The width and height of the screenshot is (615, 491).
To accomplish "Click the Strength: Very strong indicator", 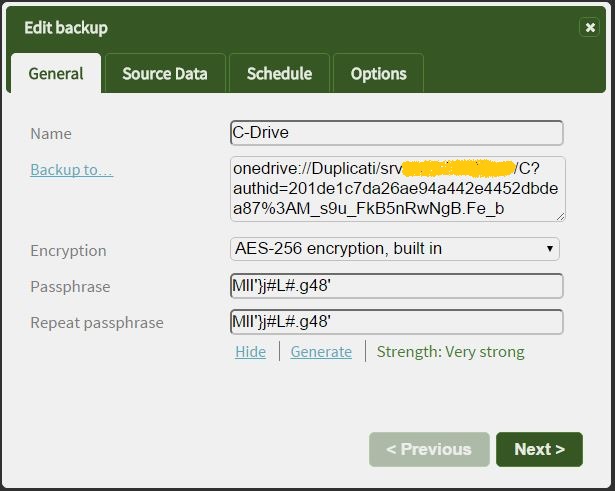I will (x=450, y=352).
